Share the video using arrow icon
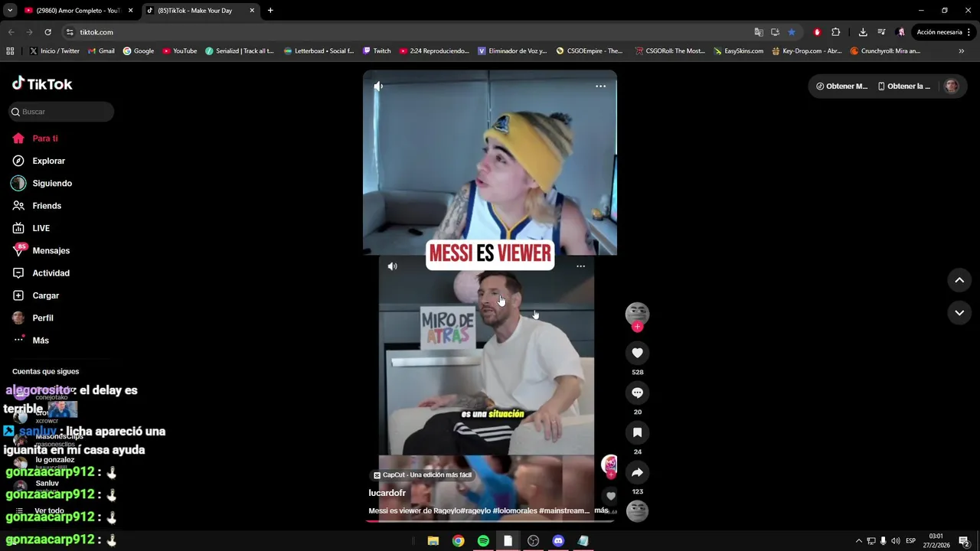This screenshot has width=980, height=551. (637, 472)
